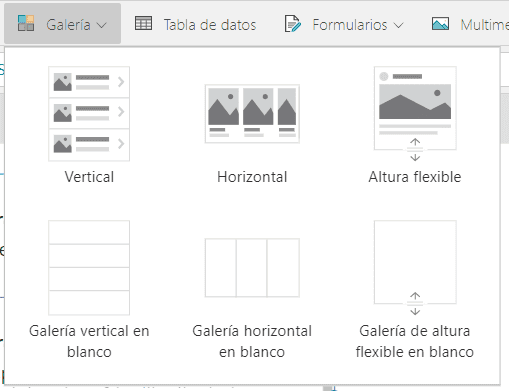Click the Vertical label text
This screenshot has height=391, width=509.
click(x=89, y=177)
